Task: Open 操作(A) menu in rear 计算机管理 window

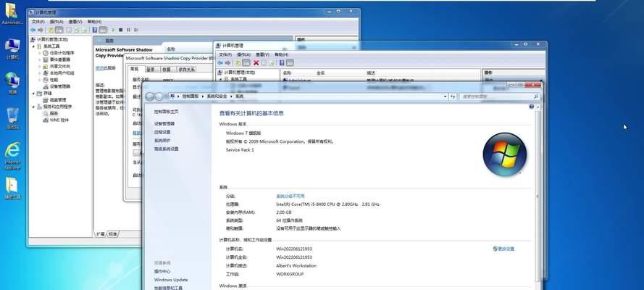Action: coord(57,22)
